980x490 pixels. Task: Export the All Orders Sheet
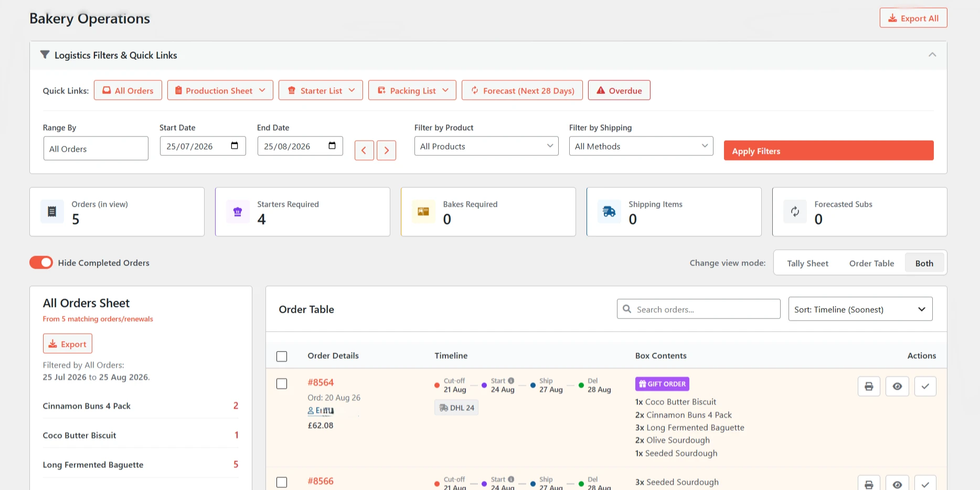pos(68,344)
